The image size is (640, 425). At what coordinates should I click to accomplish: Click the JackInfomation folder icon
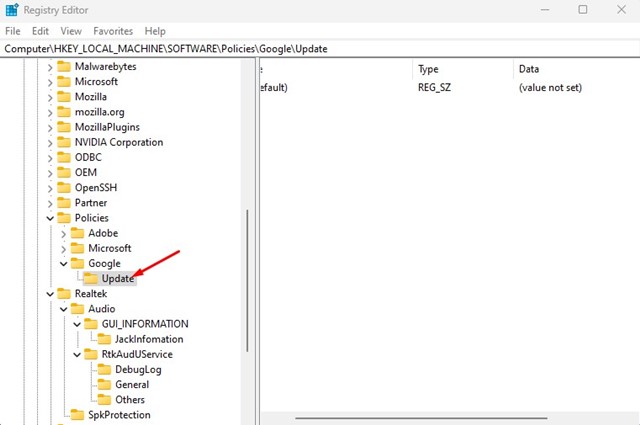[x=104, y=339]
